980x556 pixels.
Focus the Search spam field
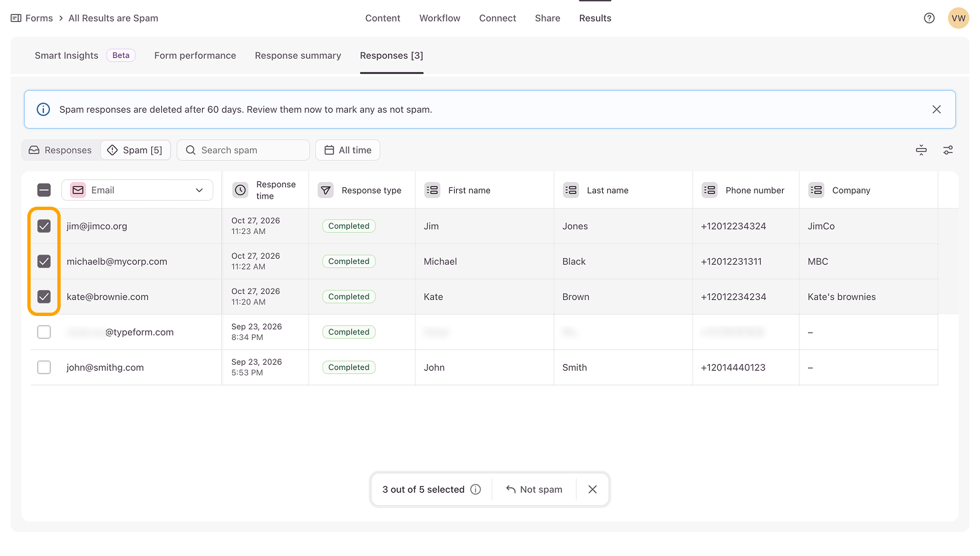[x=243, y=150]
